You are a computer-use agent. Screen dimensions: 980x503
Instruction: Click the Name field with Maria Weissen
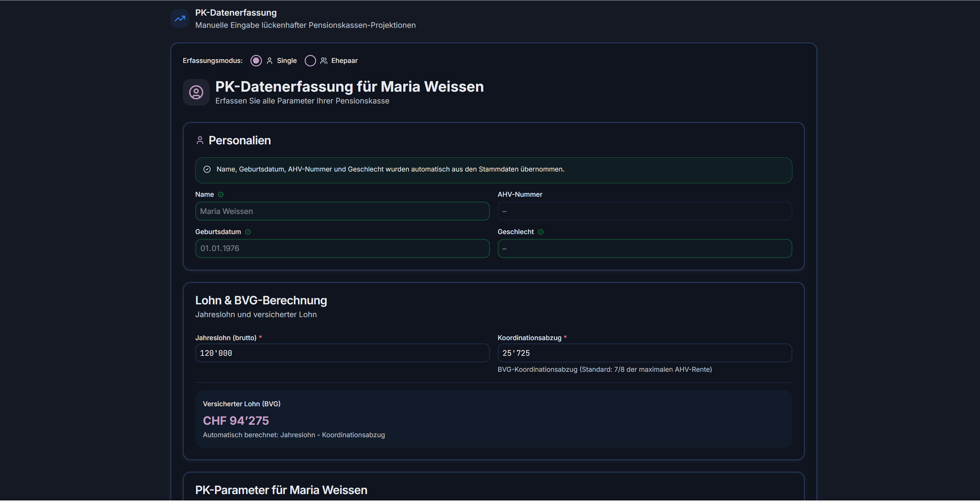(x=342, y=211)
